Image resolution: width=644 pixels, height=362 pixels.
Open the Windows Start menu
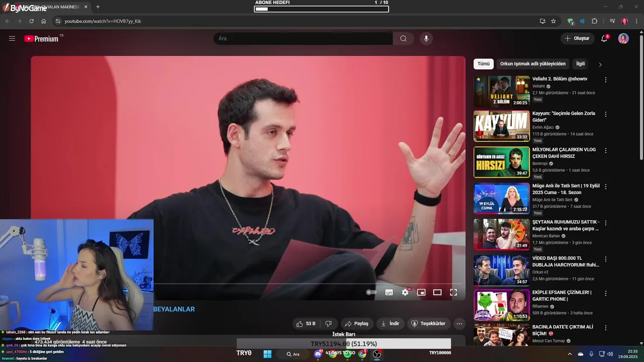(x=267, y=354)
